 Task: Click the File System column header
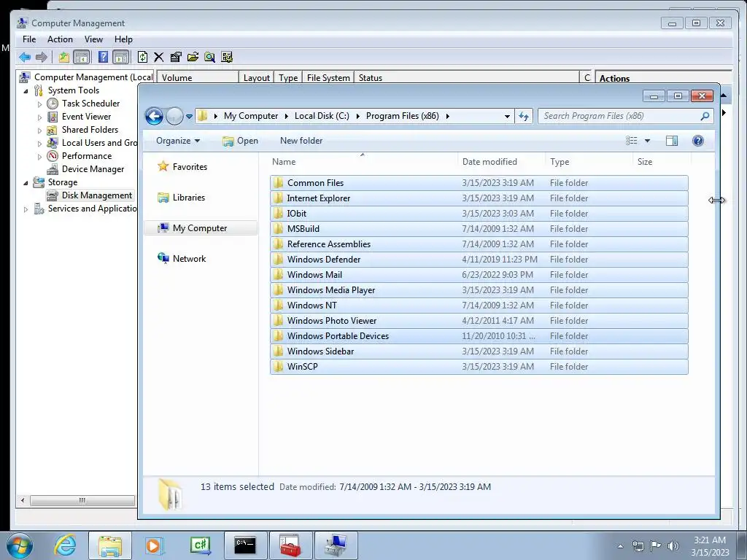click(x=328, y=77)
